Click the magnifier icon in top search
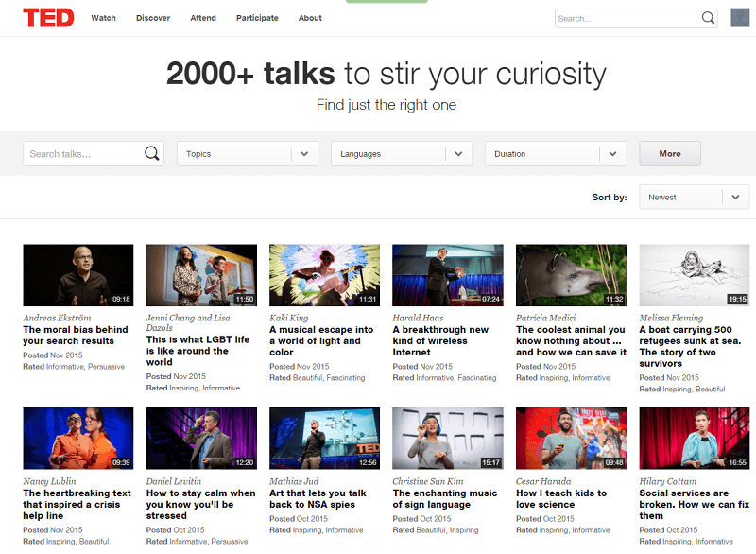This screenshot has height=554, width=756. coord(708,18)
